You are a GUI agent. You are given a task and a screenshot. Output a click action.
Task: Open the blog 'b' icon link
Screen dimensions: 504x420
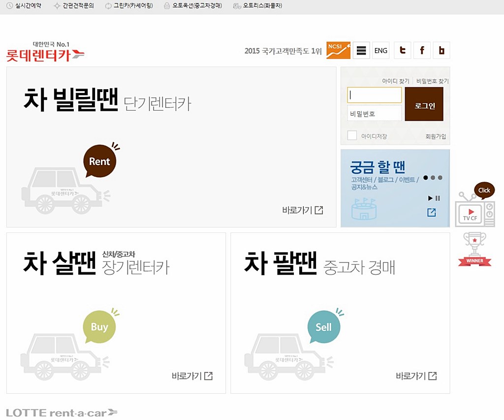click(x=441, y=50)
